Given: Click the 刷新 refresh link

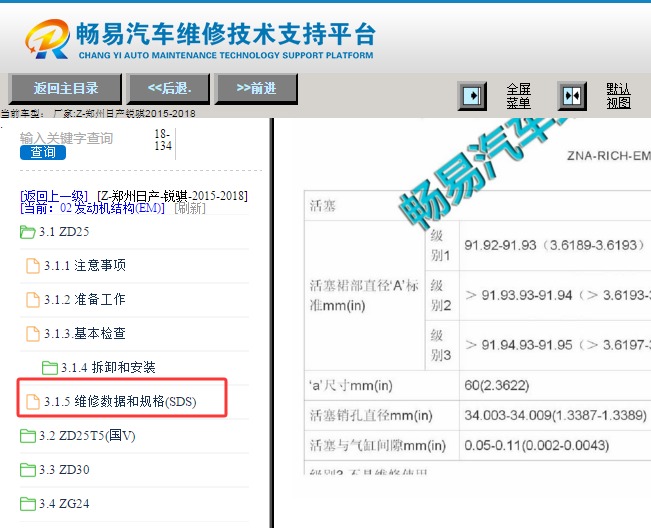Looking at the screenshot, I should 190,208.
